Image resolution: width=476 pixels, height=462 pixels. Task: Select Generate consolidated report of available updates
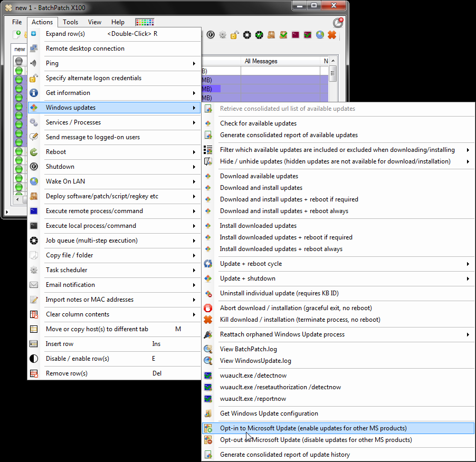pos(338,135)
